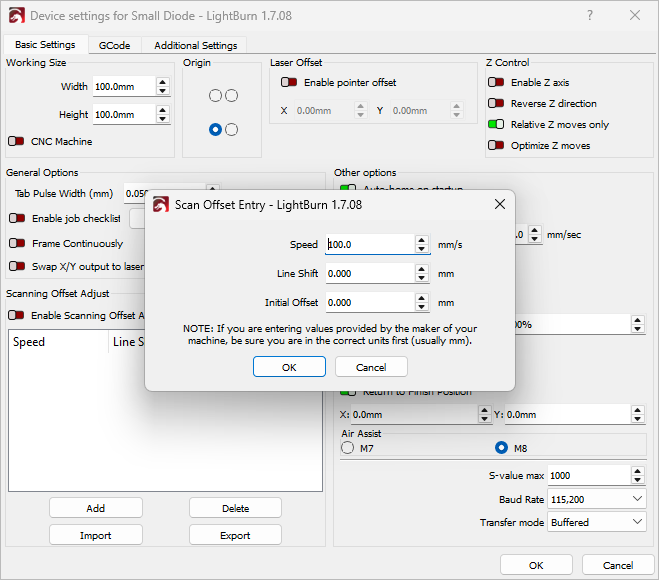The width and height of the screenshot is (659, 580).
Task: Confirm the Scan Offset Entry with OK
Action: click(x=289, y=367)
